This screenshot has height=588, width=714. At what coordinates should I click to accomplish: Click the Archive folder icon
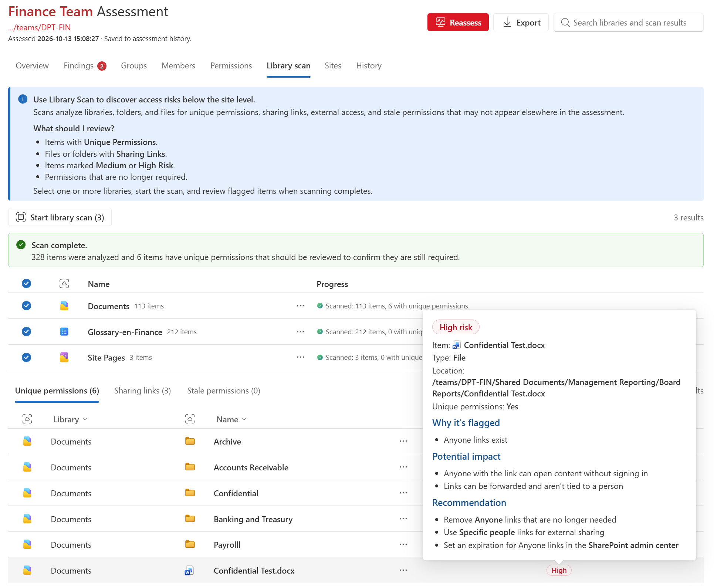190,441
